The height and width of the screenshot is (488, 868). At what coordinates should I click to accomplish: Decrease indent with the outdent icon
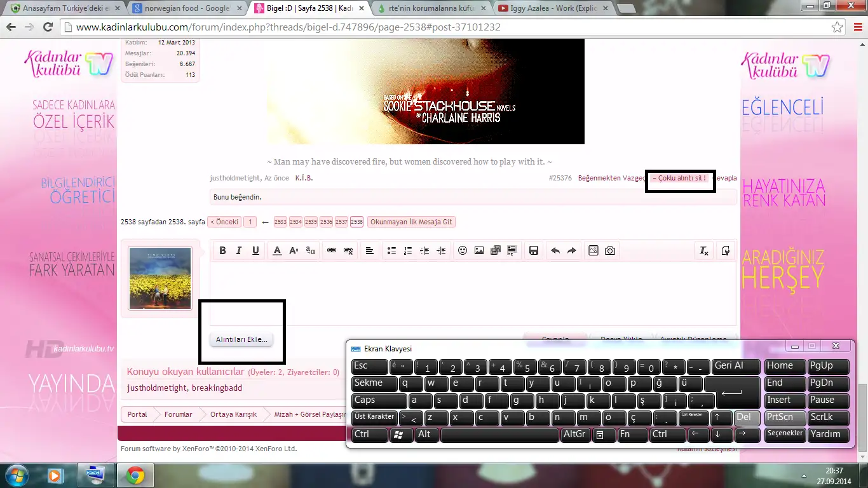[424, 251]
